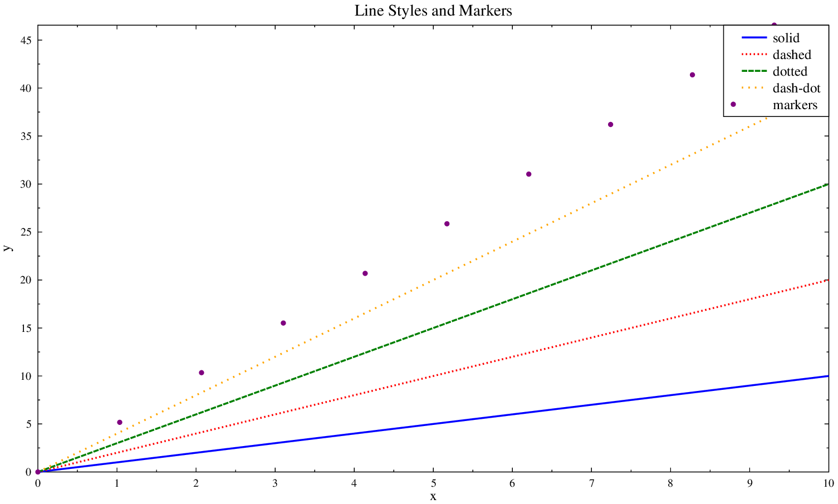The image size is (838, 504).
Task: Click the '10' tick label on x-axis
Action: [x=829, y=483]
